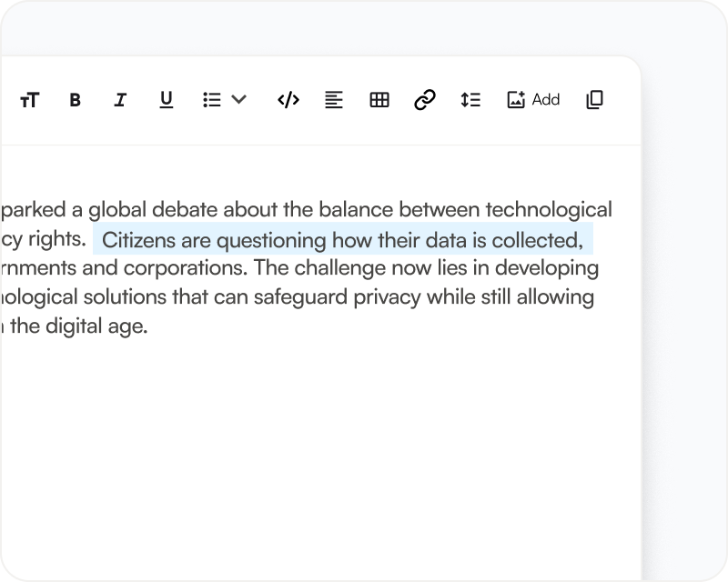Insert a table into the document
The height and width of the screenshot is (582, 728).
pos(379,100)
